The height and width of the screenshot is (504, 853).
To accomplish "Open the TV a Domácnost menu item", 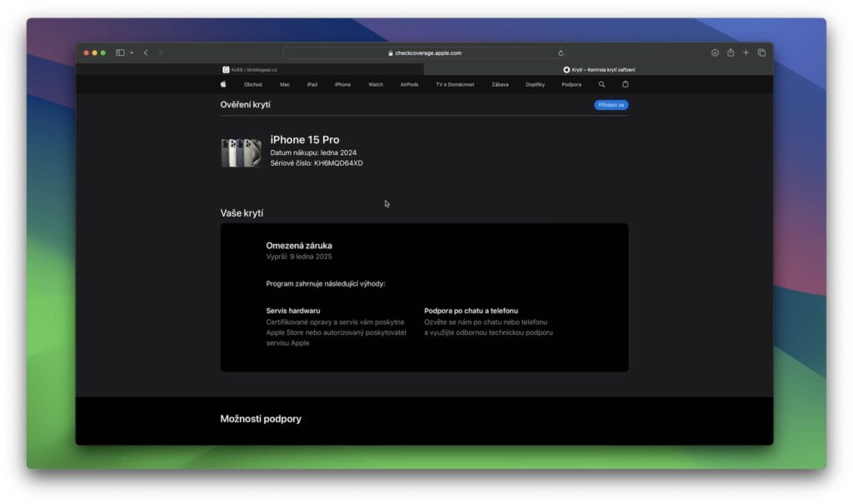I will pos(455,84).
